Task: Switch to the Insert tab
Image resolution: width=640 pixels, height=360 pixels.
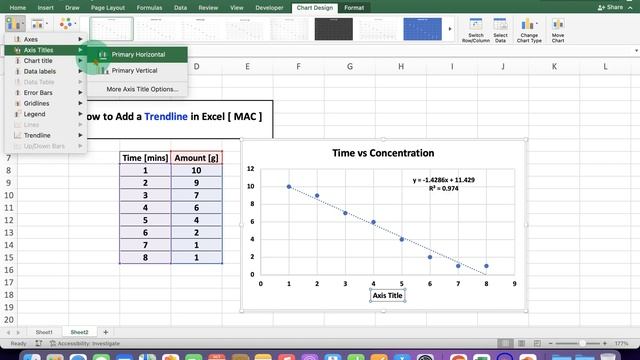Action: tap(45, 8)
